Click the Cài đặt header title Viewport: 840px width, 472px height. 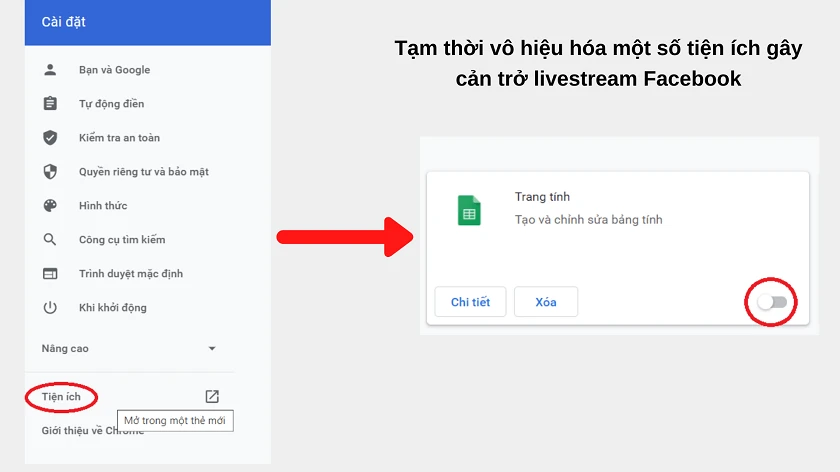coord(64,22)
